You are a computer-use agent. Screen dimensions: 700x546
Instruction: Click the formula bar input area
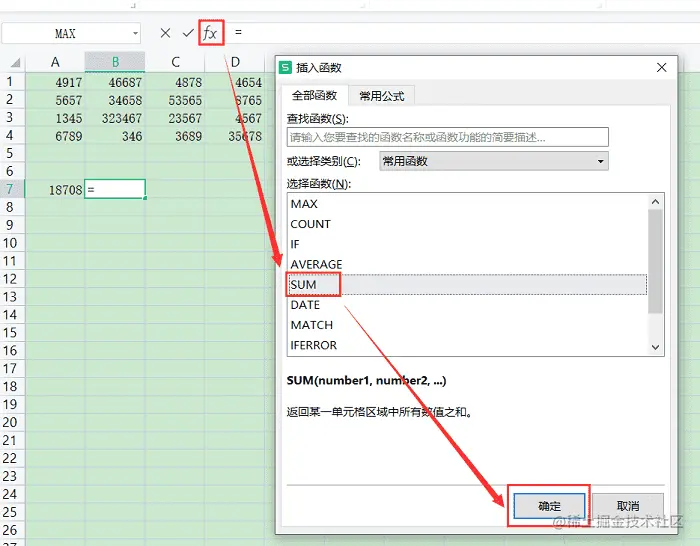(x=464, y=33)
